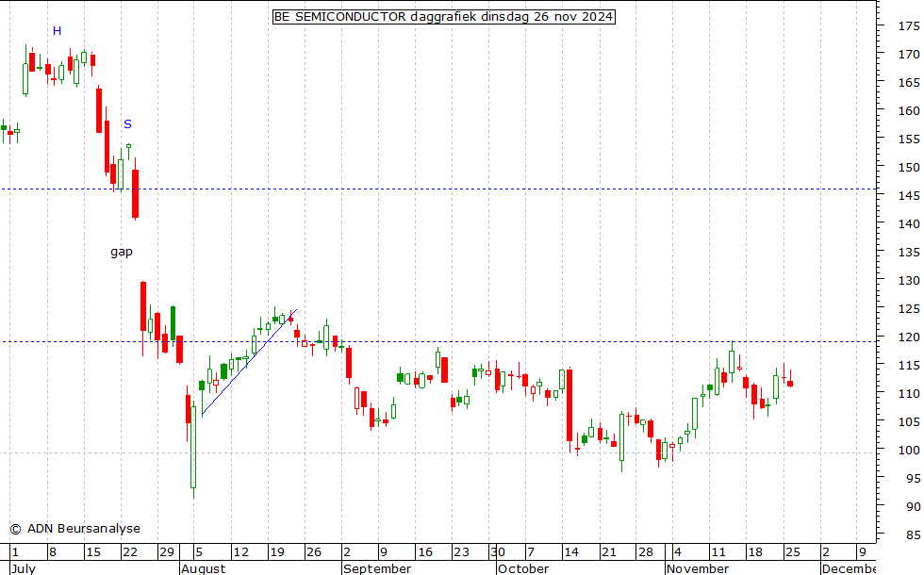This screenshot has height=575, width=924.
Task: Click date label "9" in December
Action: click(x=863, y=552)
